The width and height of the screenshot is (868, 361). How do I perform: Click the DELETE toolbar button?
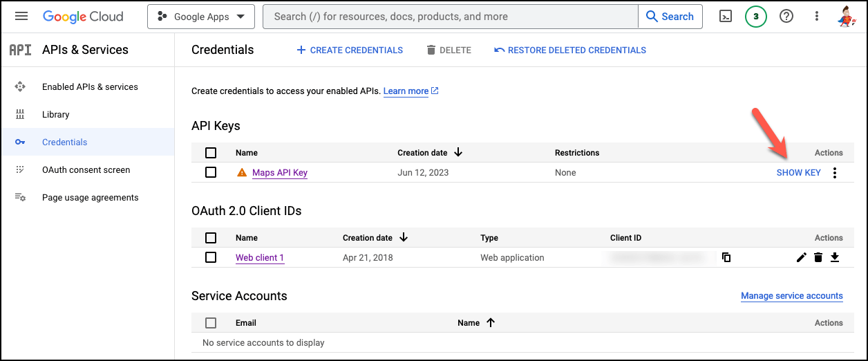[x=449, y=50]
